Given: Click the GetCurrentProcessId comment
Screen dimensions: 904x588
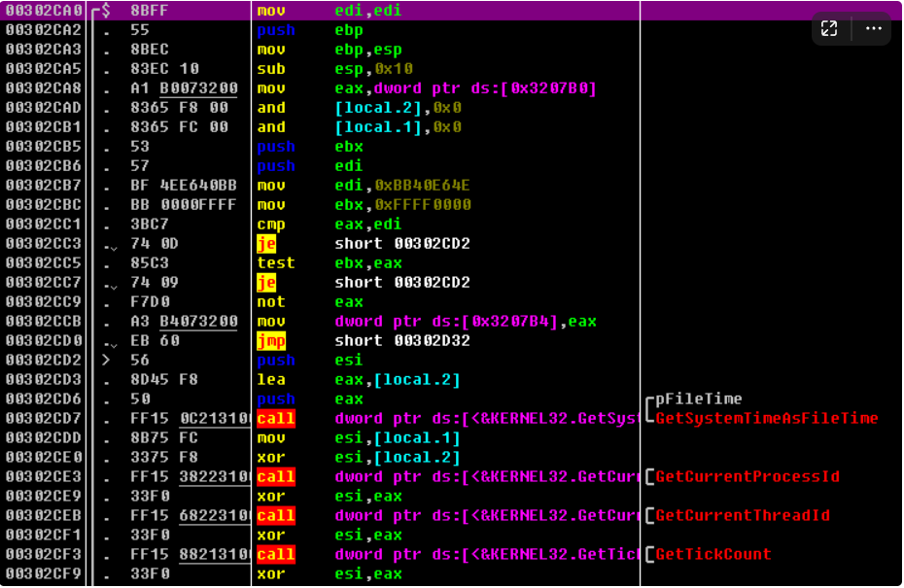Looking at the screenshot, I should (x=748, y=477).
